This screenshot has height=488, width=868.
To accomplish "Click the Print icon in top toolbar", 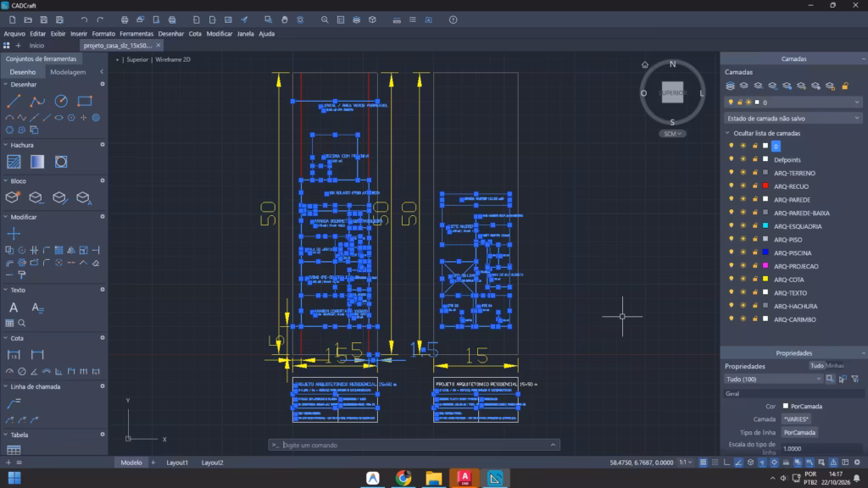I will (125, 20).
